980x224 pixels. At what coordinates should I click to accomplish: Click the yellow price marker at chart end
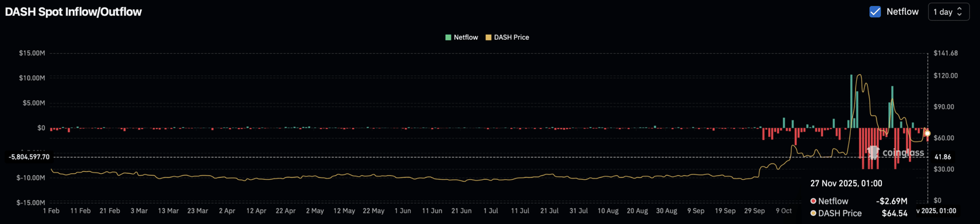pyautogui.click(x=927, y=133)
